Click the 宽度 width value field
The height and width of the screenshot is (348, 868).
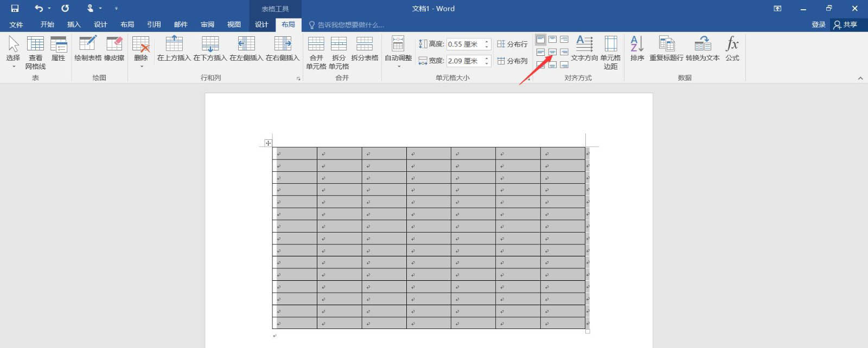(464, 61)
